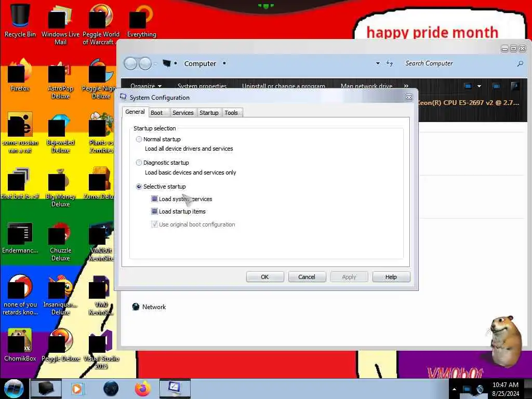
Task: Open the Recycle Bin desktop icon
Action: (x=20, y=21)
